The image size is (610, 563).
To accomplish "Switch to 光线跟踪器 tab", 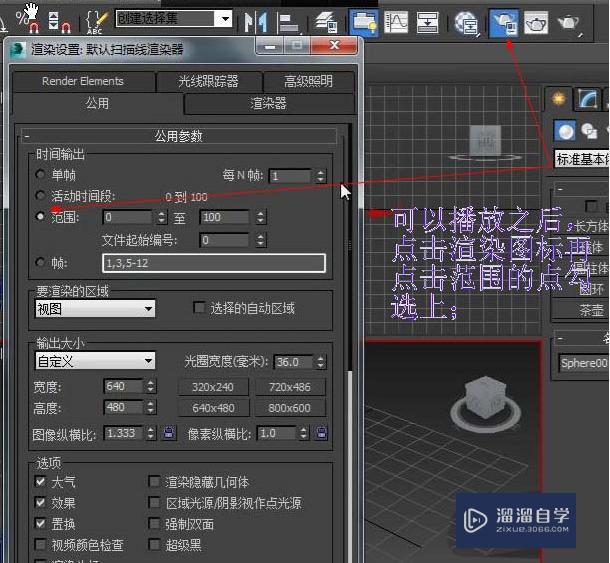I will tap(209, 81).
